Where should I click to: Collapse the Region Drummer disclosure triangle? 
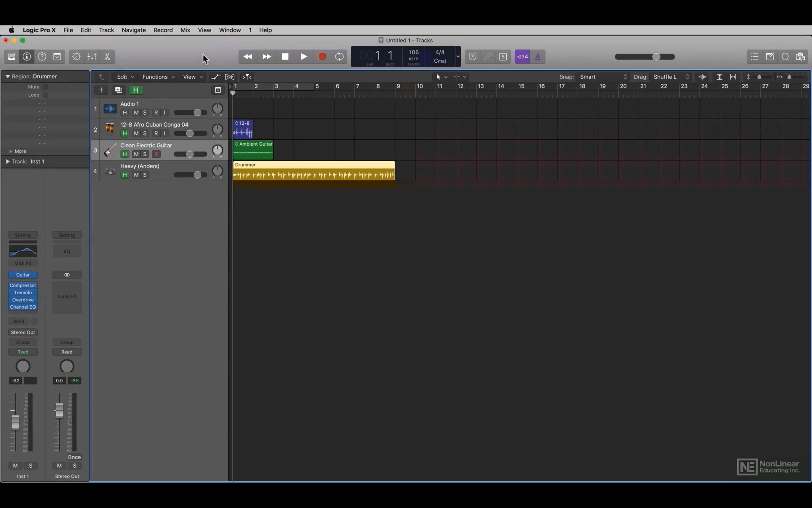[x=7, y=76]
